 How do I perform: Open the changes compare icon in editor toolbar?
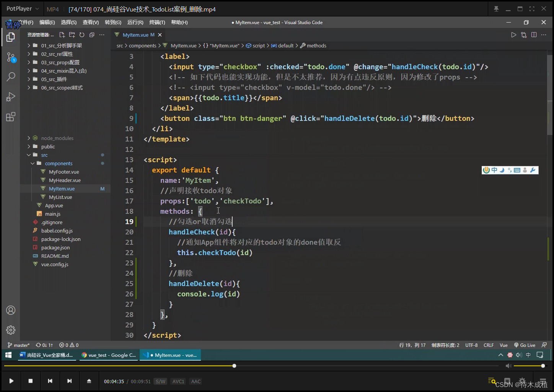(524, 35)
